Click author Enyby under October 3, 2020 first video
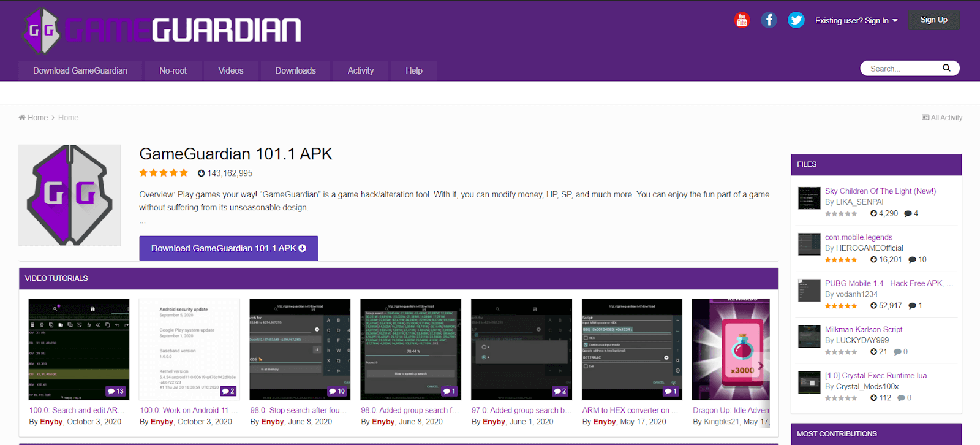980x445 pixels. click(x=51, y=422)
